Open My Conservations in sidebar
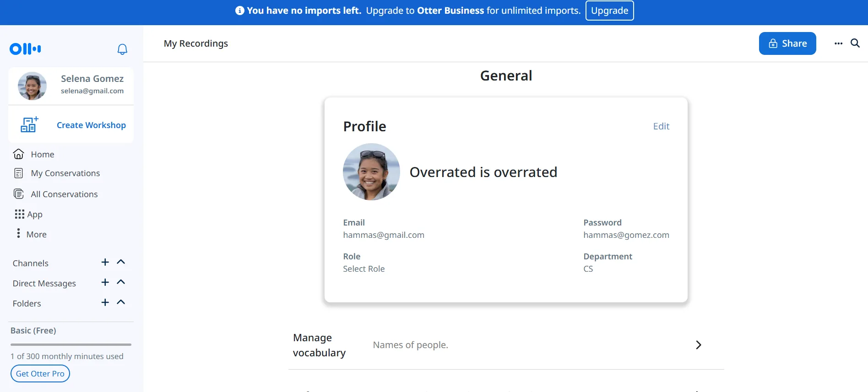Image resolution: width=868 pixels, height=392 pixels. pos(65,173)
